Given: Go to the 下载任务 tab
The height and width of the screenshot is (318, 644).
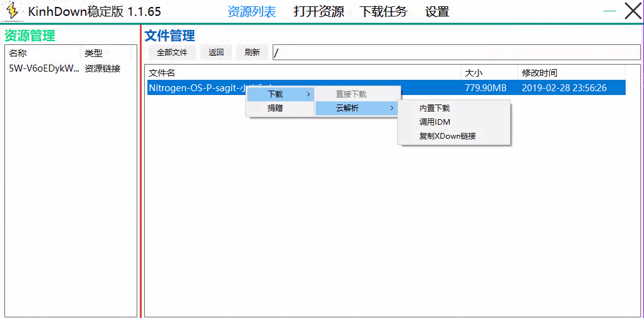Looking at the screenshot, I should coord(383,11).
